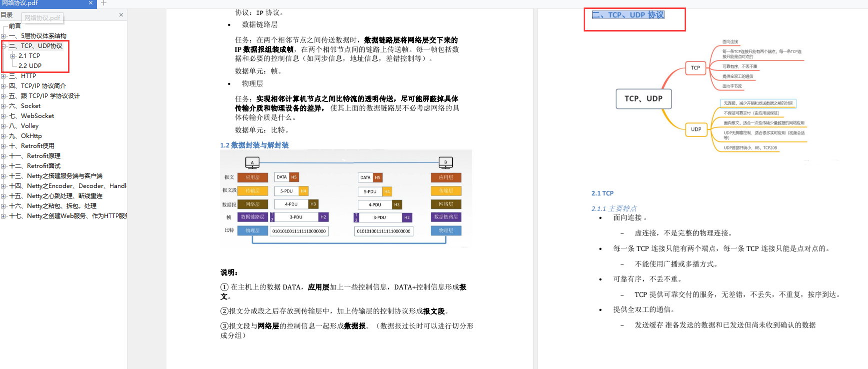Navigate to 九、OkHttp chapter
Screen dimensions: 868x369
coord(25,136)
